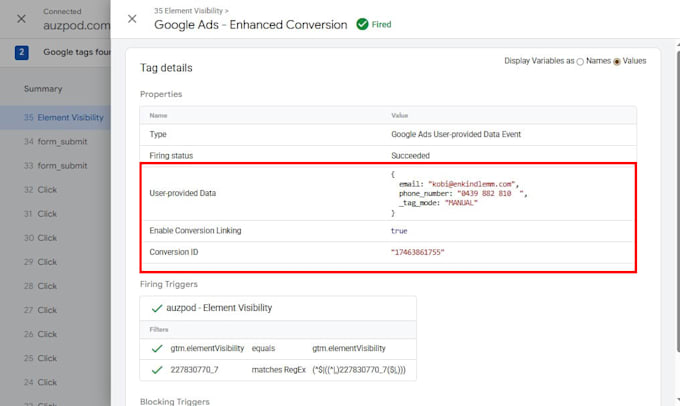Open Summary in the event list

43,88
